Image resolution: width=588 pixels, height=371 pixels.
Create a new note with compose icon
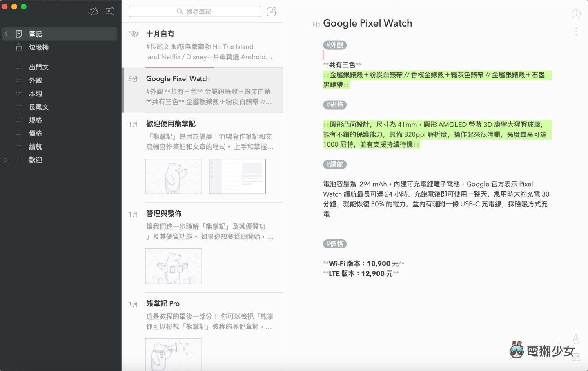[x=272, y=11]
